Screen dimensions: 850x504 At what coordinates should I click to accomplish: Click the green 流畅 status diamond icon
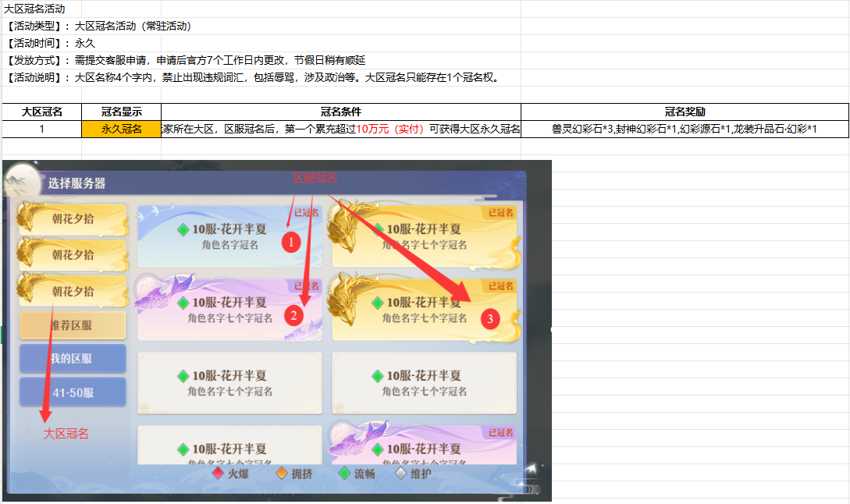point(344,473)
